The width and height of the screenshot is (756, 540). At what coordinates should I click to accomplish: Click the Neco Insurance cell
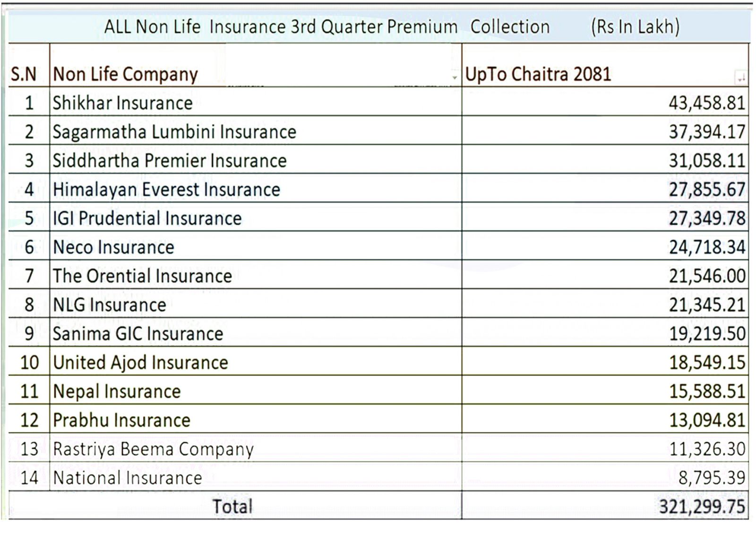click(x=113, y=247)
